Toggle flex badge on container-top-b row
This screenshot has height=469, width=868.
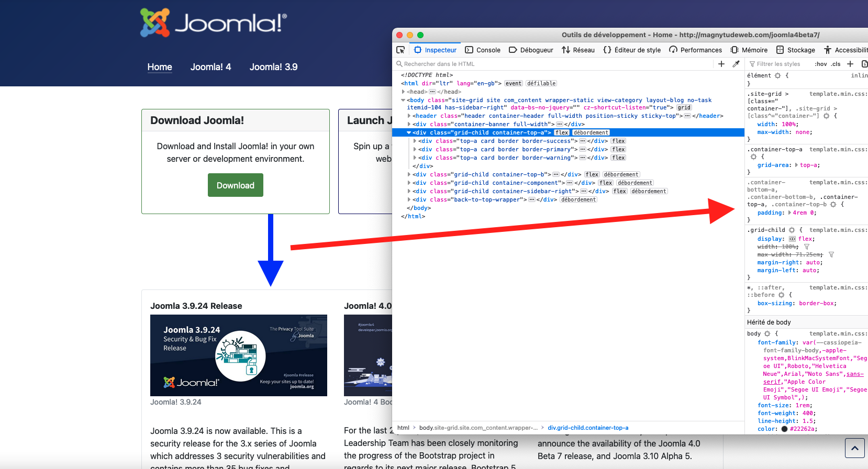click(x=592, y=174)
